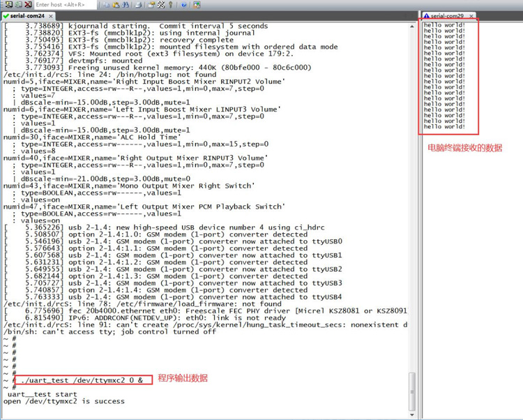Click the Find binoculars icon
523x420 pixels.
point(126,5)
